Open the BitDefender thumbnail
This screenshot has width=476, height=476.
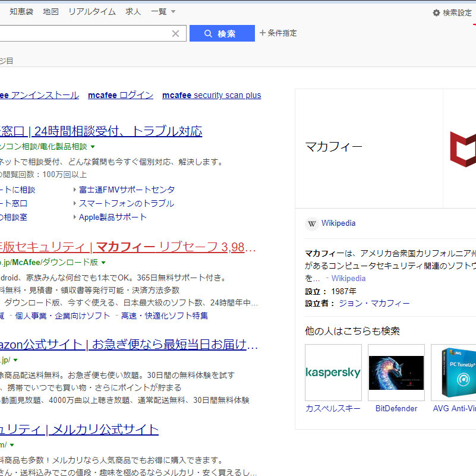click(396, 372)
